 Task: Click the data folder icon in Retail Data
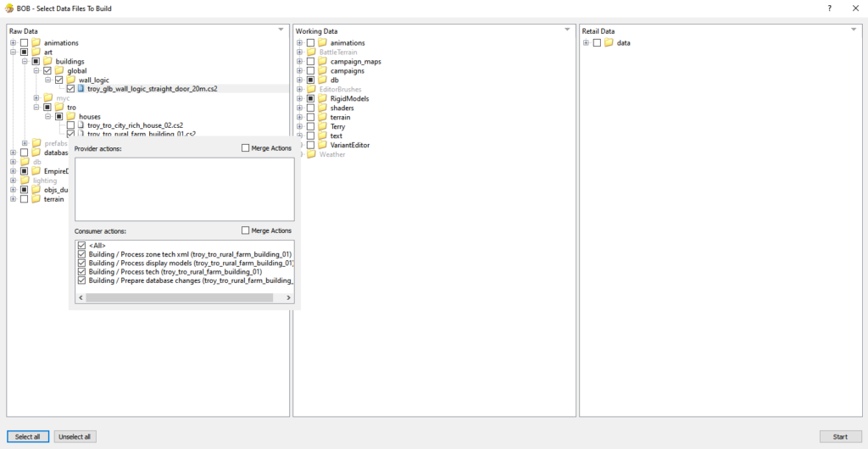[x=609, y=42]
